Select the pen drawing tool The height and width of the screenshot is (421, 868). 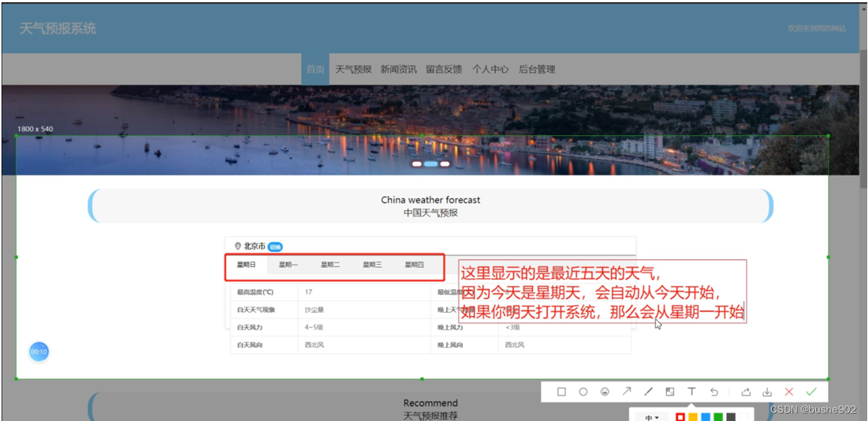(648, 392)
